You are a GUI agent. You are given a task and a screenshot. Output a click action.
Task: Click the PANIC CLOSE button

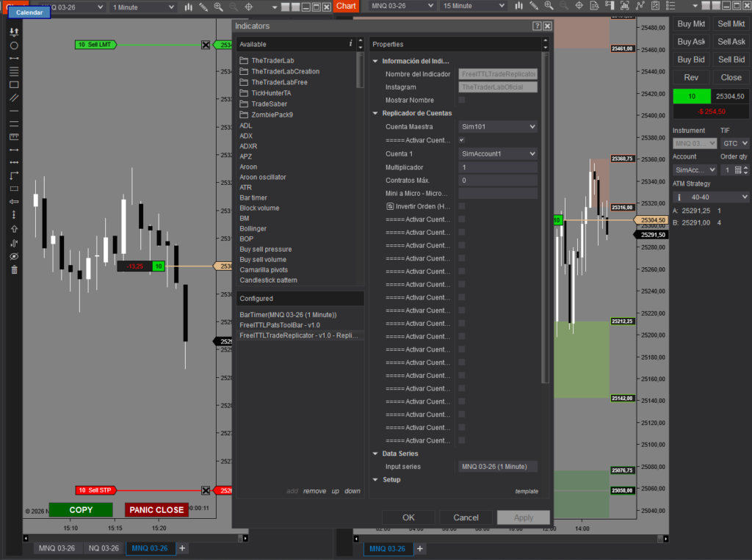point(156,509)
